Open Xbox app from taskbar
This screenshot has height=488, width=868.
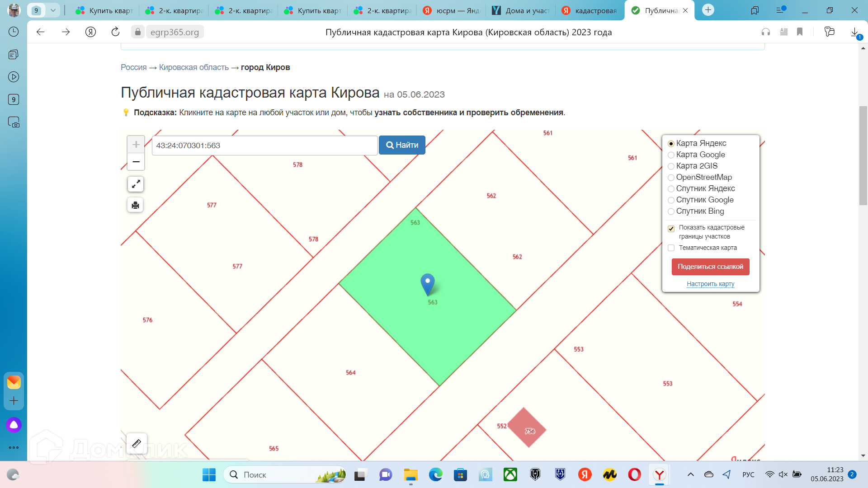(x=510, y=475)
